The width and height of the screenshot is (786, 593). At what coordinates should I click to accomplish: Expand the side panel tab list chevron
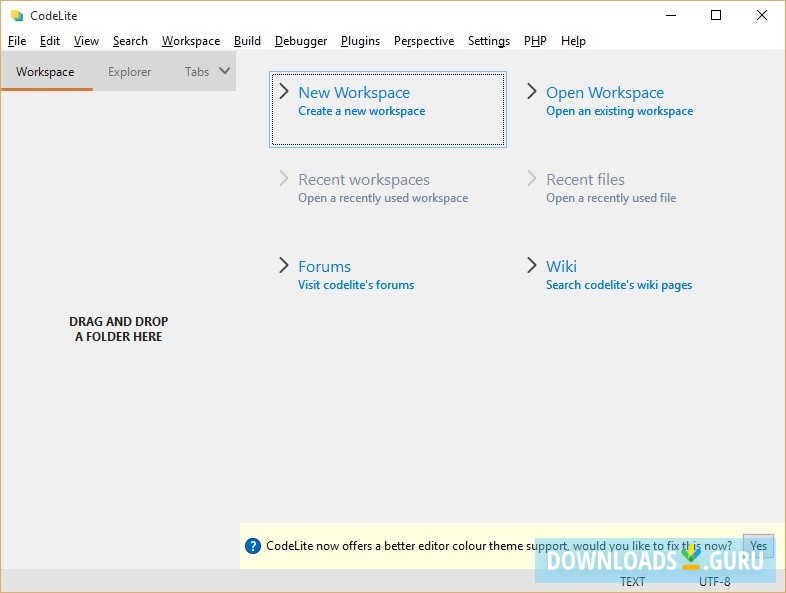click(225, 71)
